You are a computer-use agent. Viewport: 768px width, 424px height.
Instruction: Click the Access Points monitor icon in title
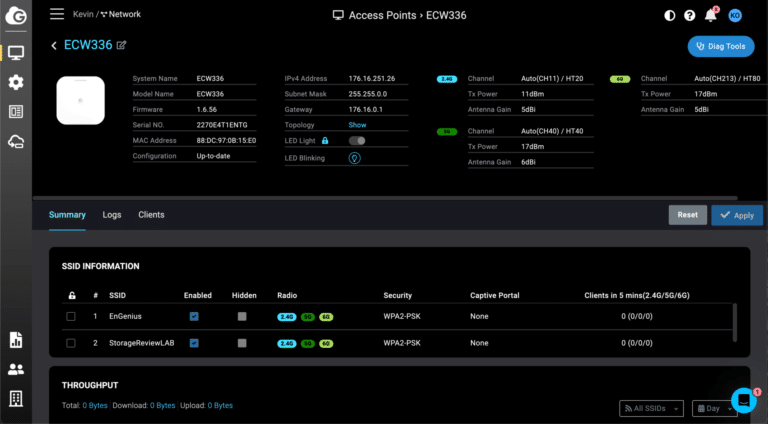(338, 15)
